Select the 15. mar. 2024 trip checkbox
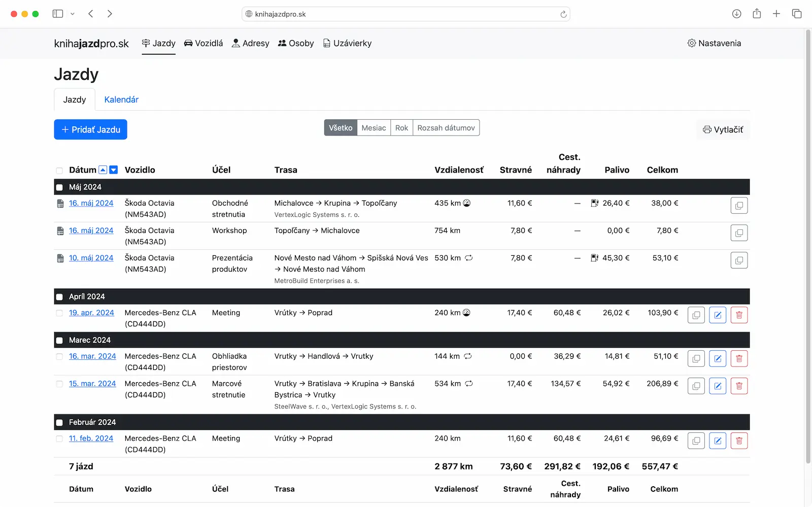Viewport: 812px width, 507px height. pos(59,384)
